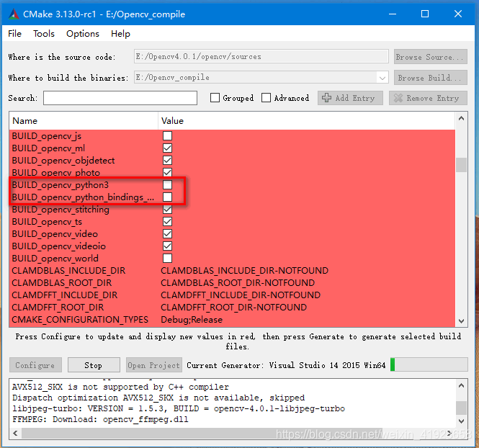479x448 pixels.
Task: Click the Remove Entry button
Action: click(x=428, y=98)
